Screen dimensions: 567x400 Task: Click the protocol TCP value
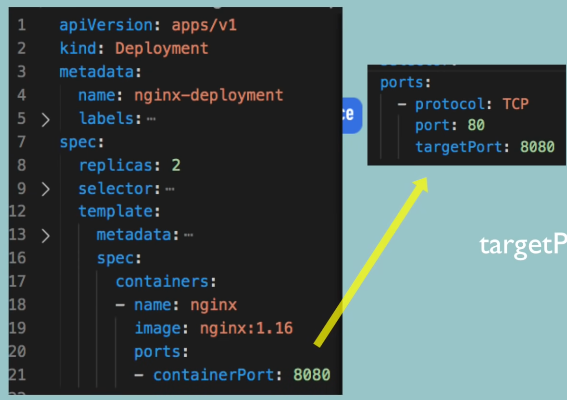(516, 104)
